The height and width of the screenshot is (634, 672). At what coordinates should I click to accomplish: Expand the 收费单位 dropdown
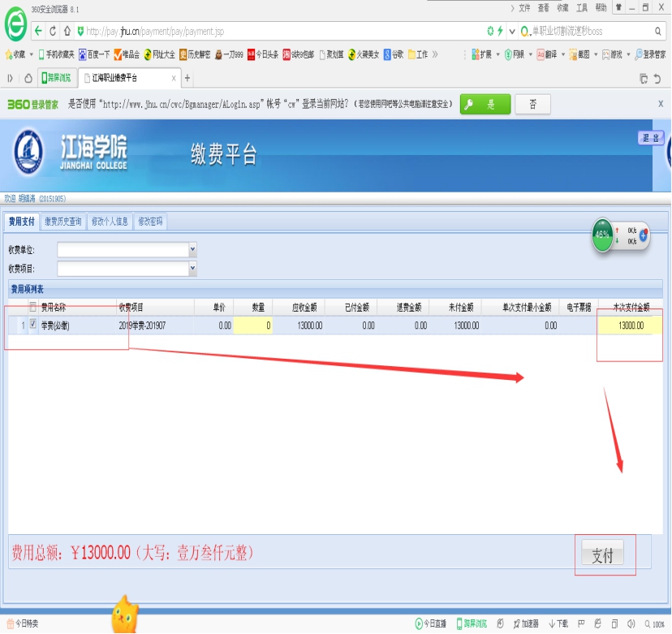(x=192, y=249)
